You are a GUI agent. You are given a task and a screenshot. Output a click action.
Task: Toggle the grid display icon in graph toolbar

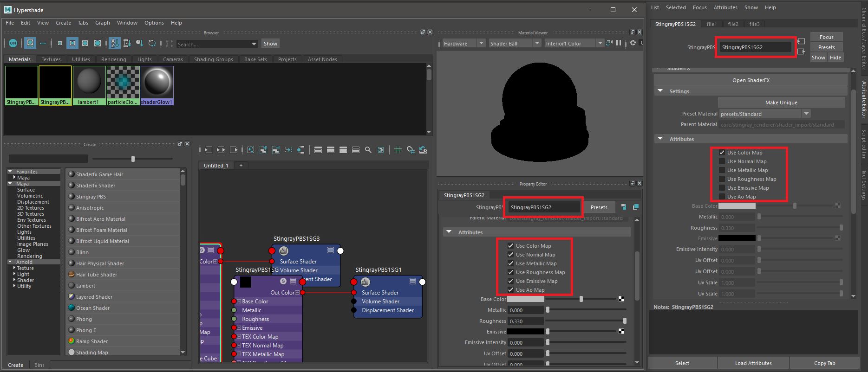[x=398, y=150]
